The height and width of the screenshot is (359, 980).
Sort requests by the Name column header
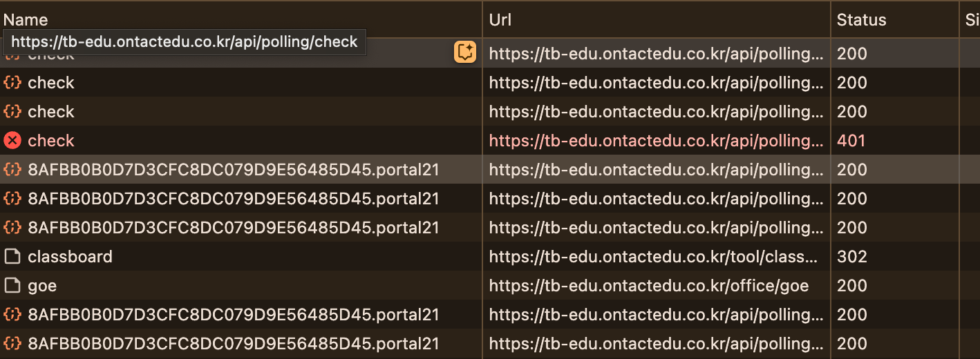(26, 20)
